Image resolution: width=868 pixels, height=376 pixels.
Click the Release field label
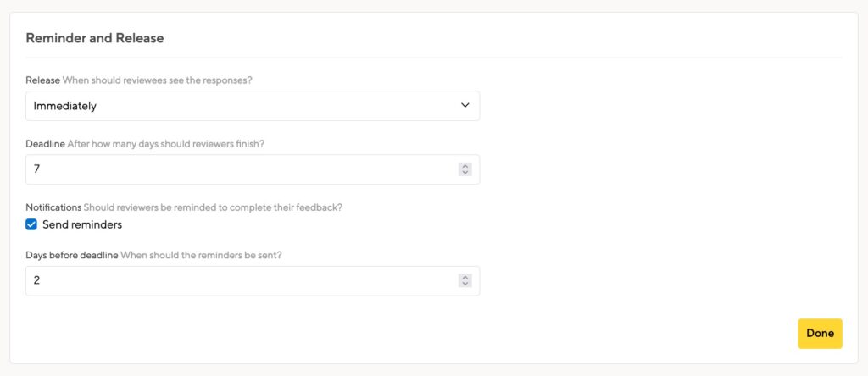(x=42, y=80)
